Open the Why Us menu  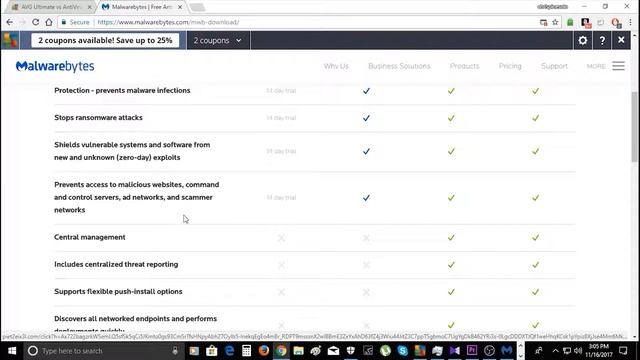point(336,66)
